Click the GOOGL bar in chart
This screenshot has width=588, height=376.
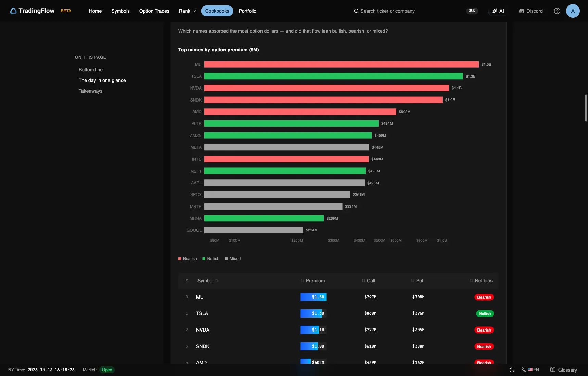254,230
